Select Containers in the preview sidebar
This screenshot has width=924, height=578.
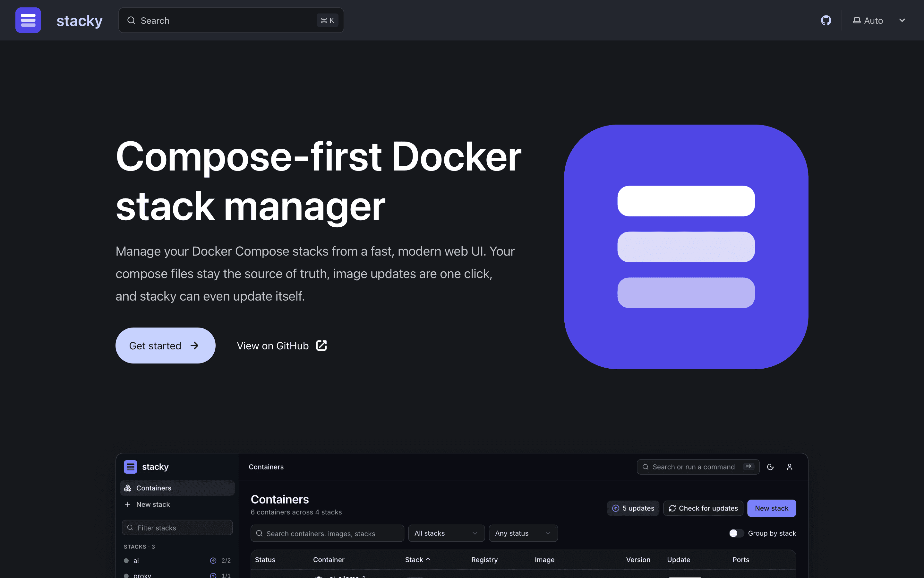177,488
